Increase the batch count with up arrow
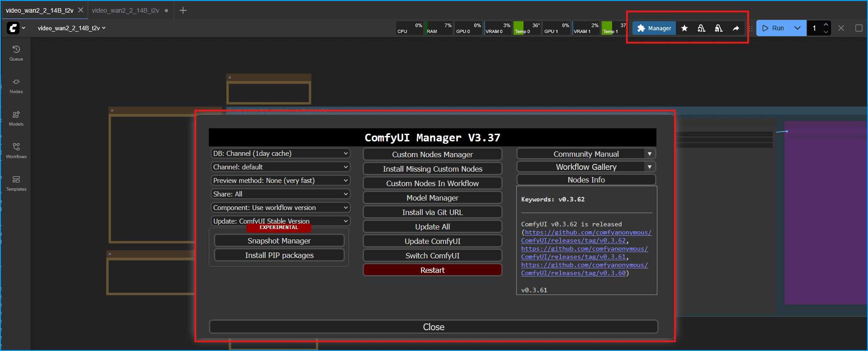This screenshot has height=351, width=868. [826, 24]
